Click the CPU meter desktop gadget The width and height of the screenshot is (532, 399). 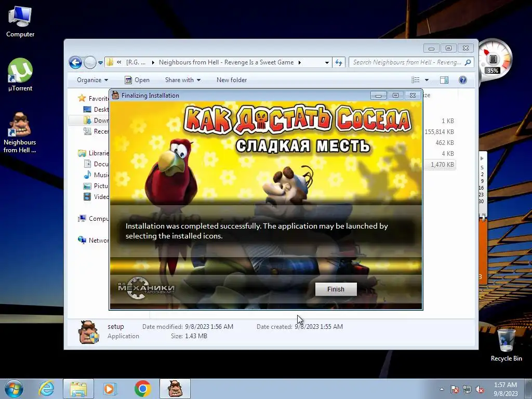pyautogui.click(x=495, y=59)
